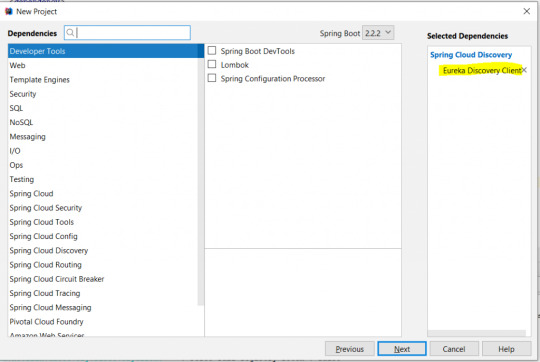
Task: Choose Spring Cloud Config category
Action: click(103, 236)
